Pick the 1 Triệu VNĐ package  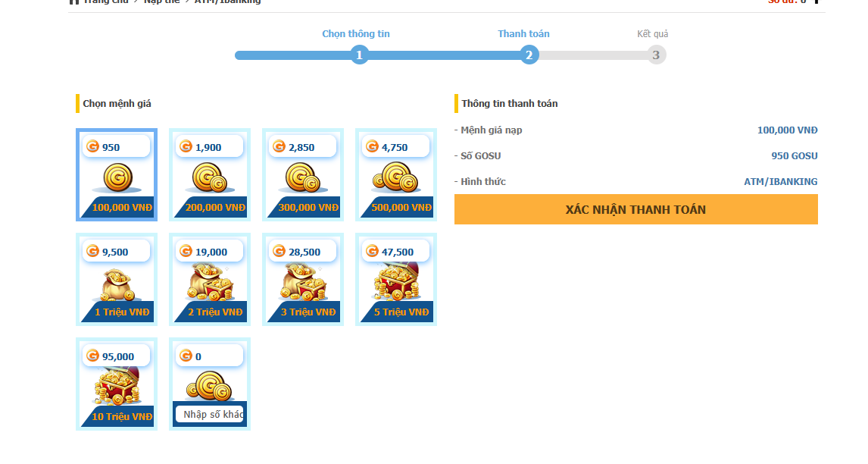click(117, 280)
